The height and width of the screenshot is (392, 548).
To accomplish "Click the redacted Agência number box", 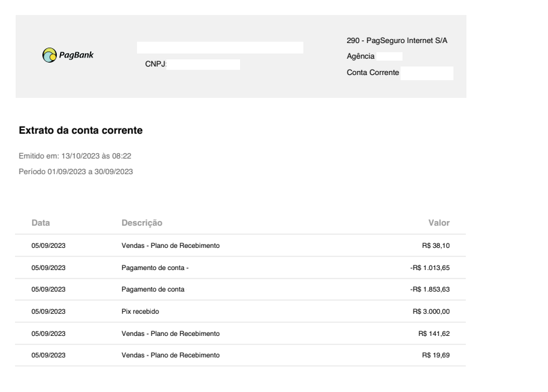I will pyautogui.click(x=389, y=56).
